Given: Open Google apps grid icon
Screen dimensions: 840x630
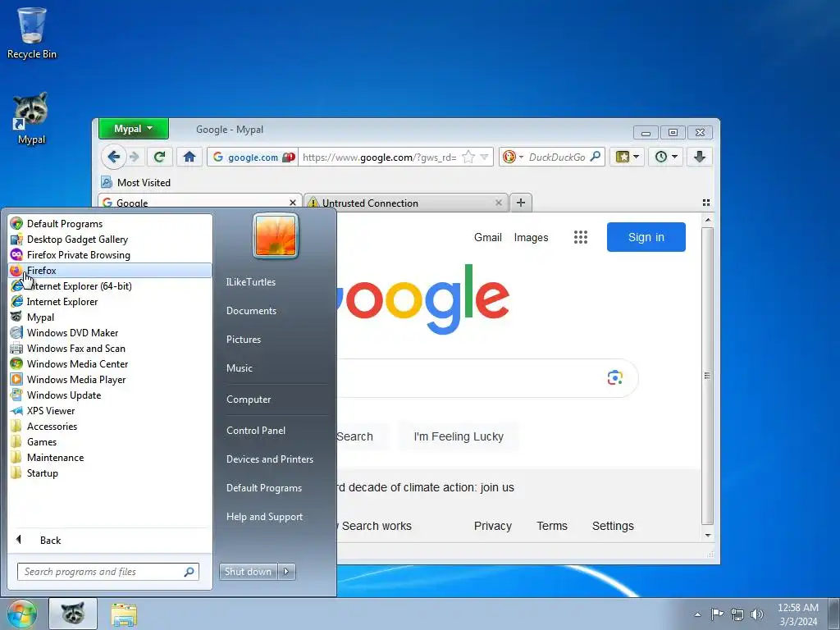Looking at the screenshot, I should [x=581, y=237].
